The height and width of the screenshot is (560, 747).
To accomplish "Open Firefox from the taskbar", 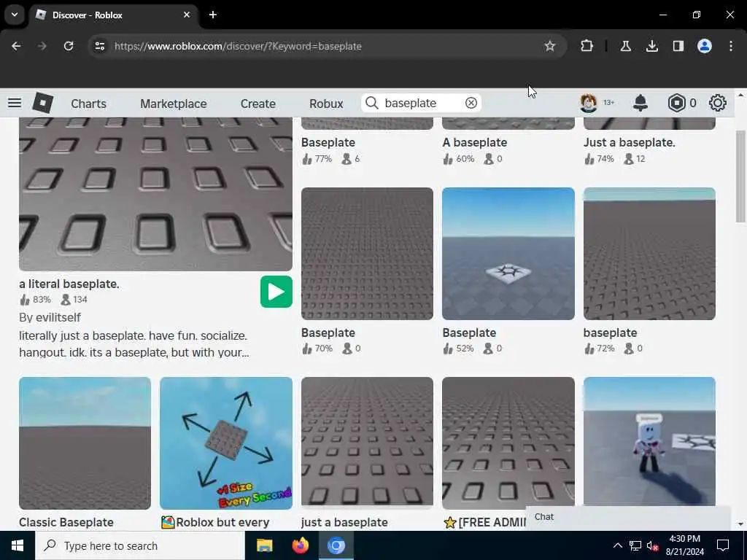I will tap(300, 545).
